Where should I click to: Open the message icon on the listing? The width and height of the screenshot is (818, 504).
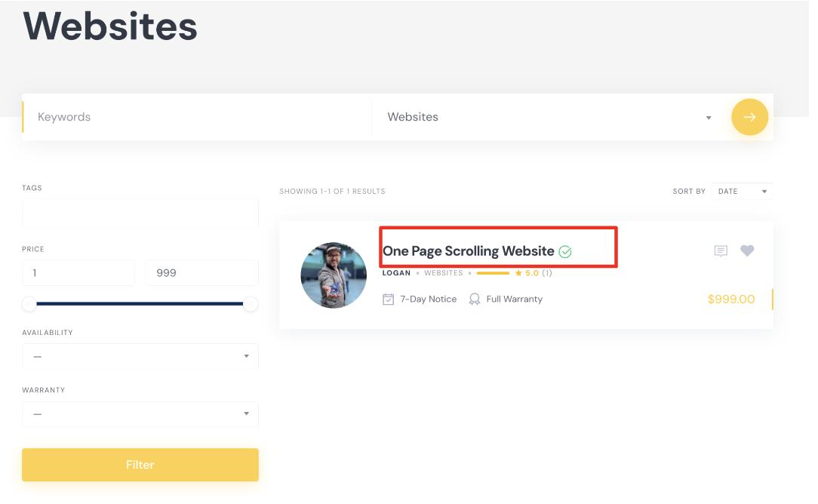coord(721,251)
